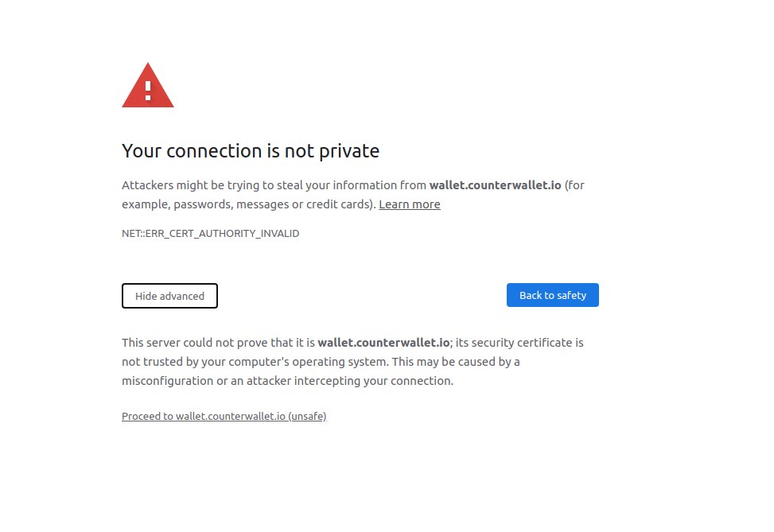The image size is (774, 532).
Task: Click the words 'This may be caused by a'
Action: tap(456, 362)
